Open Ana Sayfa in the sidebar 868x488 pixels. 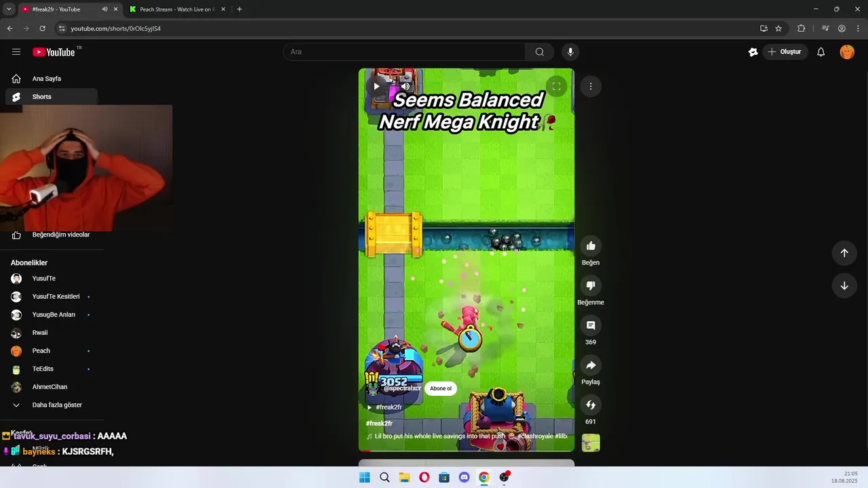pos(52,79)
